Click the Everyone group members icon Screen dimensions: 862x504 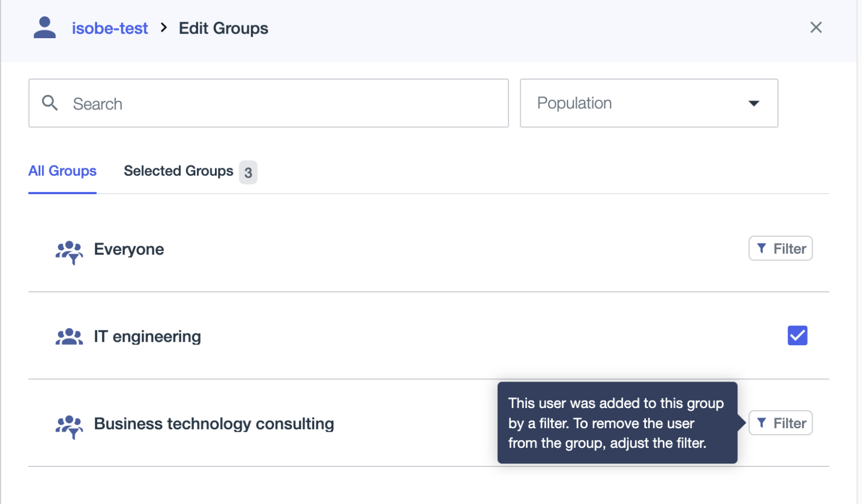pos(69,253)
